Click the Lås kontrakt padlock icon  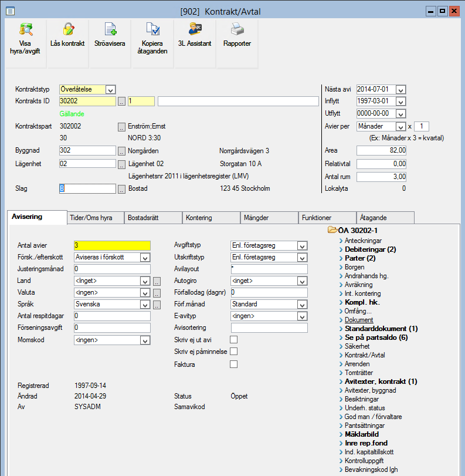(x=69, y=29)
